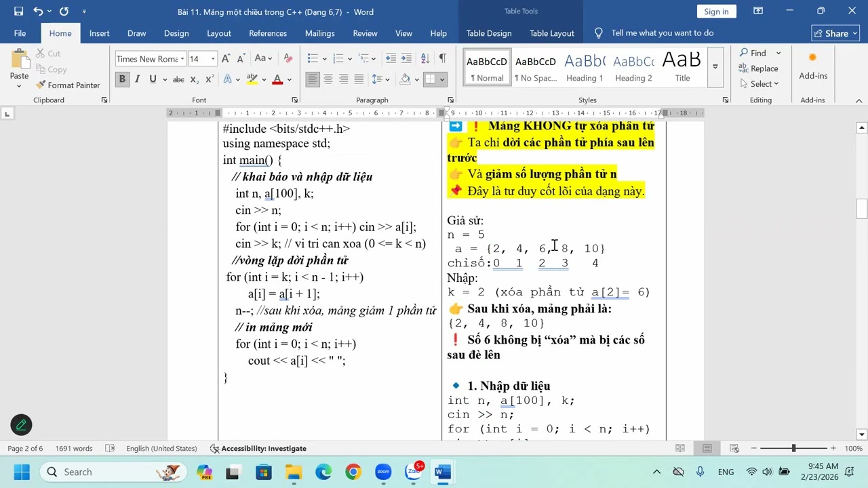
Task: Click the Share button
Action: pos(835,33)
